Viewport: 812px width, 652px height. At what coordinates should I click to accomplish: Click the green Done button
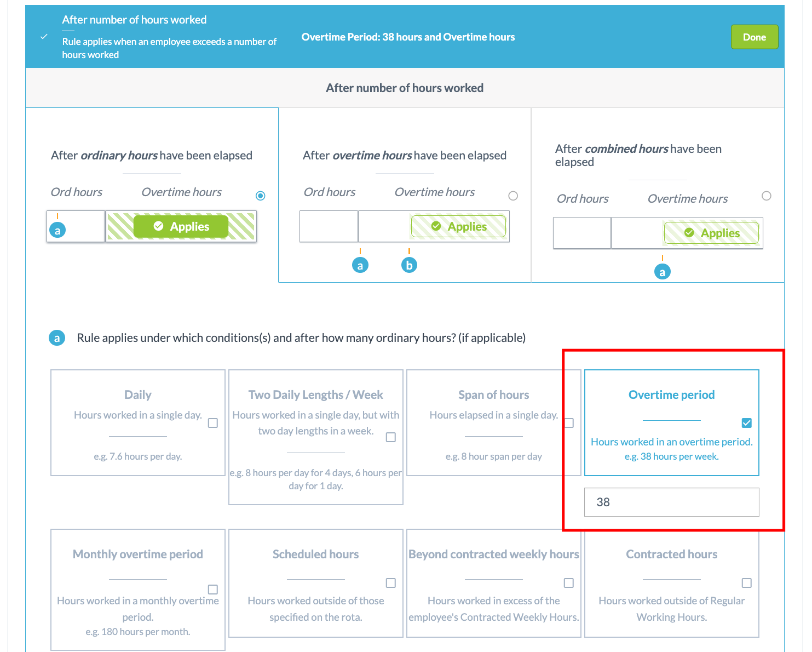[754, 37]
